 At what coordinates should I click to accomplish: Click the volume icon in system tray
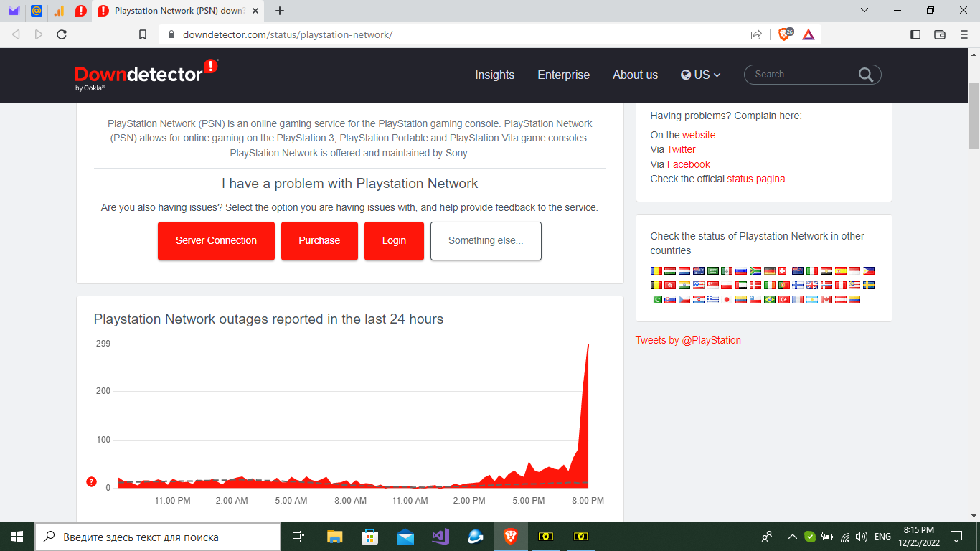pos(862,537)
